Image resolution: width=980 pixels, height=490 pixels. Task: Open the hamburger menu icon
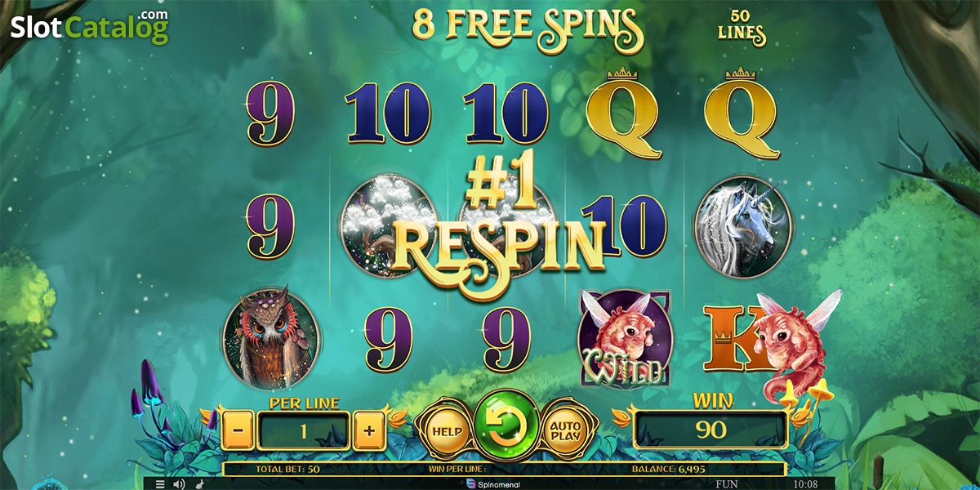click(x=160, y=483)
